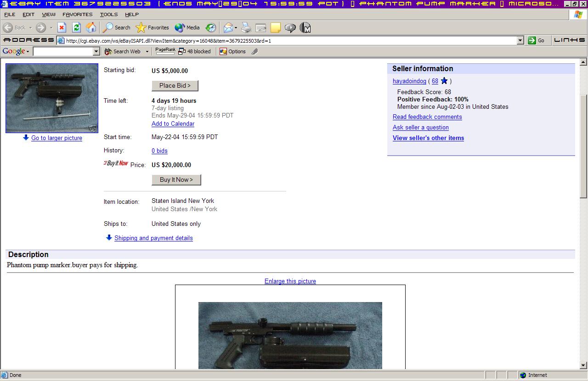This screenshot has height=381, width=588.
Task: Click the feedback score 68 link
Action: click(x=435, y=81)
